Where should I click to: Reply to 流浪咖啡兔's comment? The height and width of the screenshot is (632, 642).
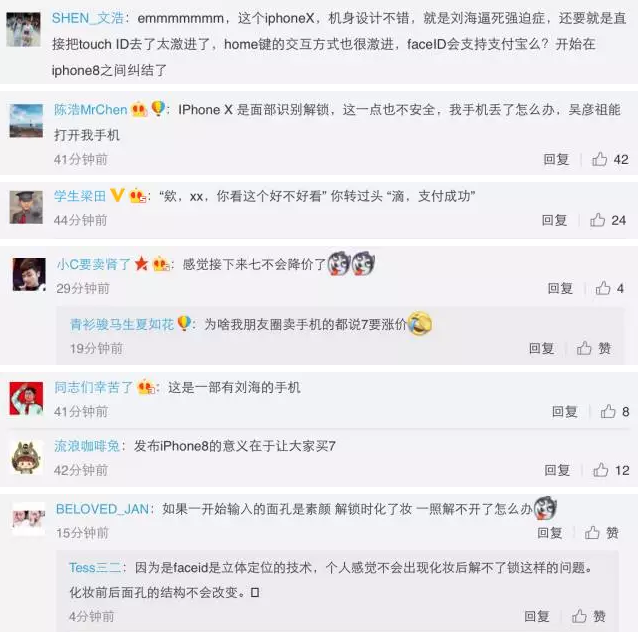557,470
